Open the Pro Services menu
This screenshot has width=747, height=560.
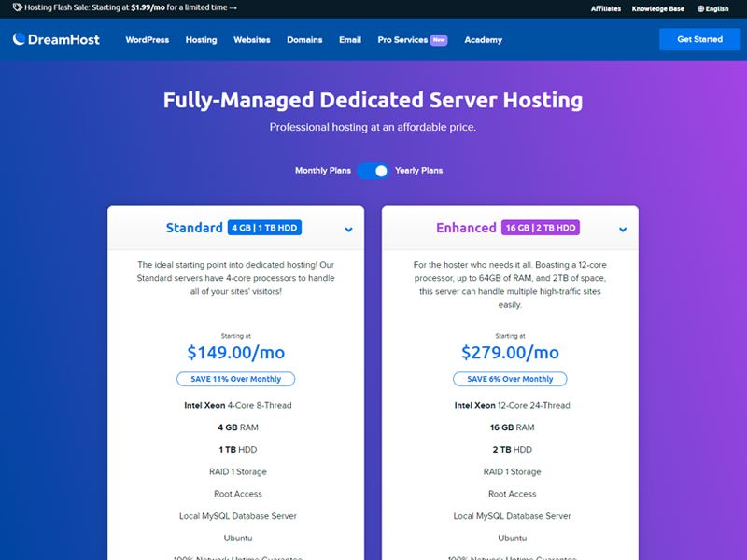(402, 40)
